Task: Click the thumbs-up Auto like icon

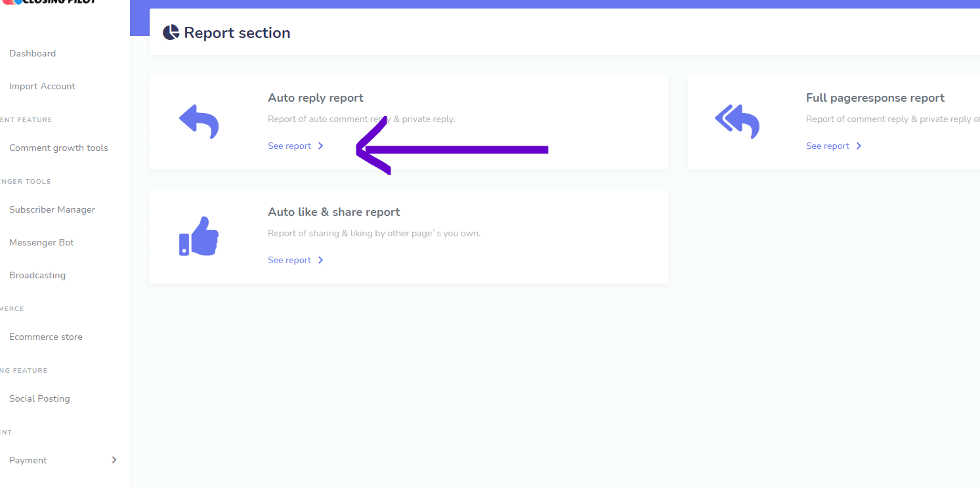Action: pyautogui.click(x=199, y=236)
